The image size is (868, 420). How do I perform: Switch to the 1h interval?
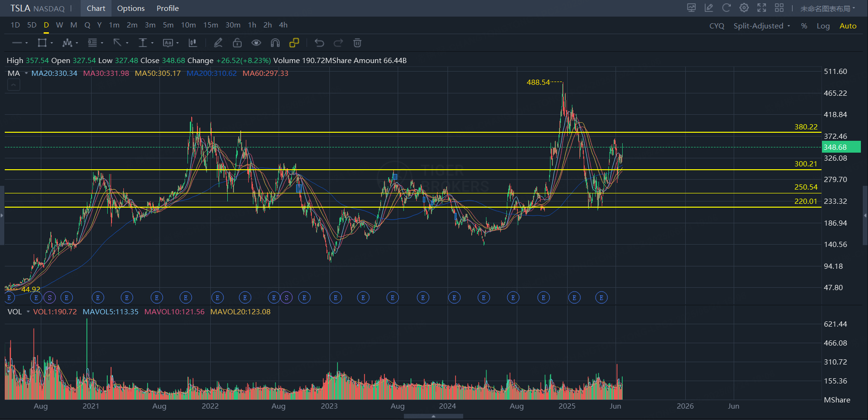coord(252,25)
